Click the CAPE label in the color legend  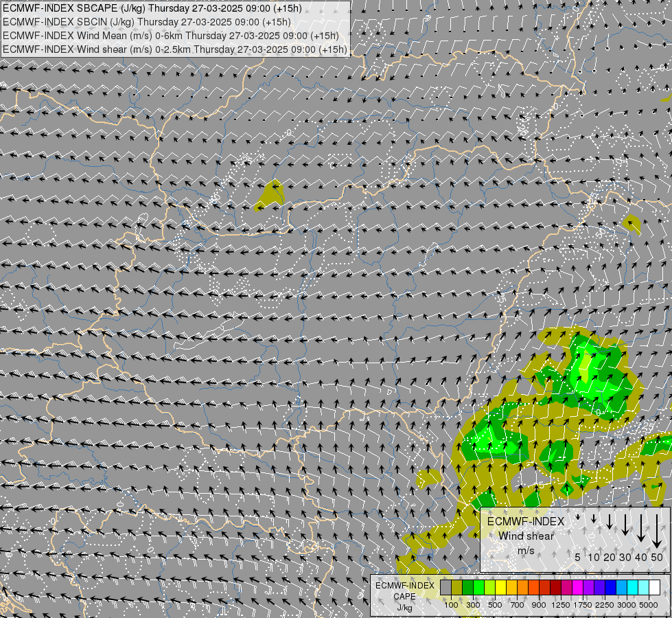(x=404, y=597)
